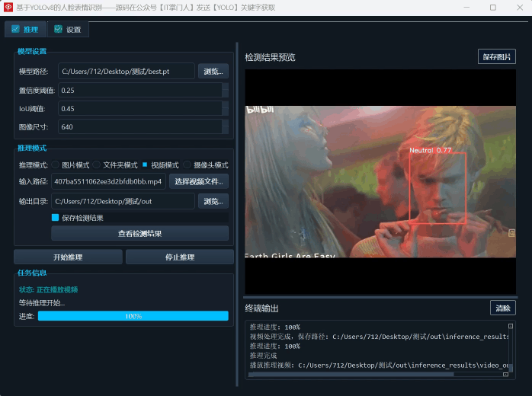Click the 置信度阈值 field showing 0.25
The height and width of the screenshot is (396, 532).
(x=140, y=90)
